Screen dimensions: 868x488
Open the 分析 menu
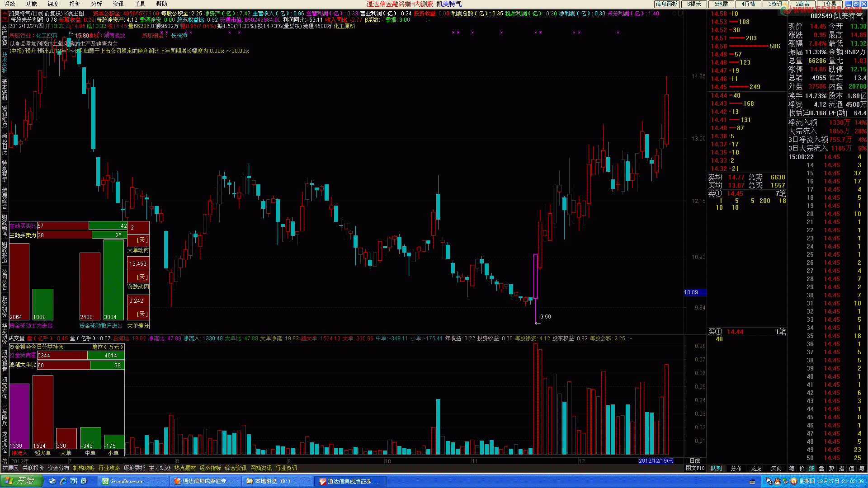point(96,4)
